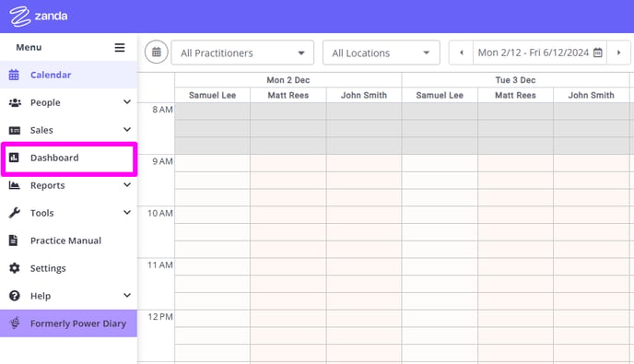Click the Tools wrench icon

pos(15,213)
